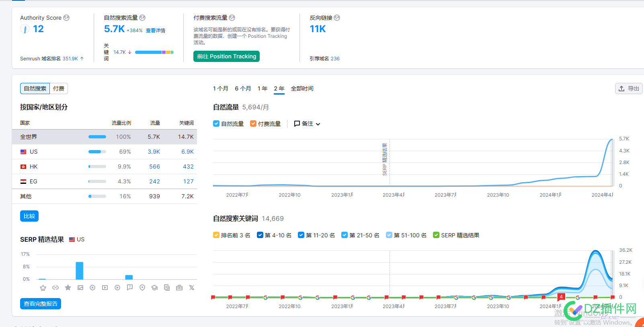This screenshot has height=327, width=644.
Task: Click the 全世界 traffic share bar
Action: pos(97,137)
